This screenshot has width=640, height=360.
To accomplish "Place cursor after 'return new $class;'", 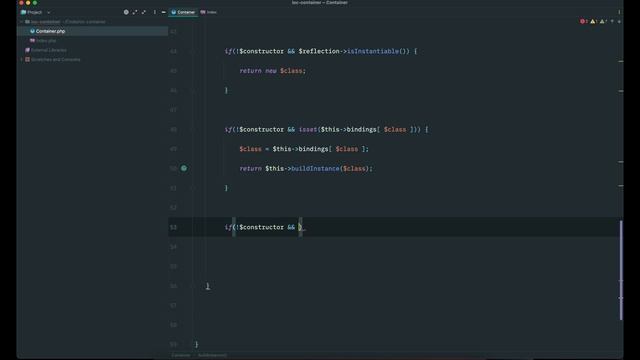I will coord(306,71).
